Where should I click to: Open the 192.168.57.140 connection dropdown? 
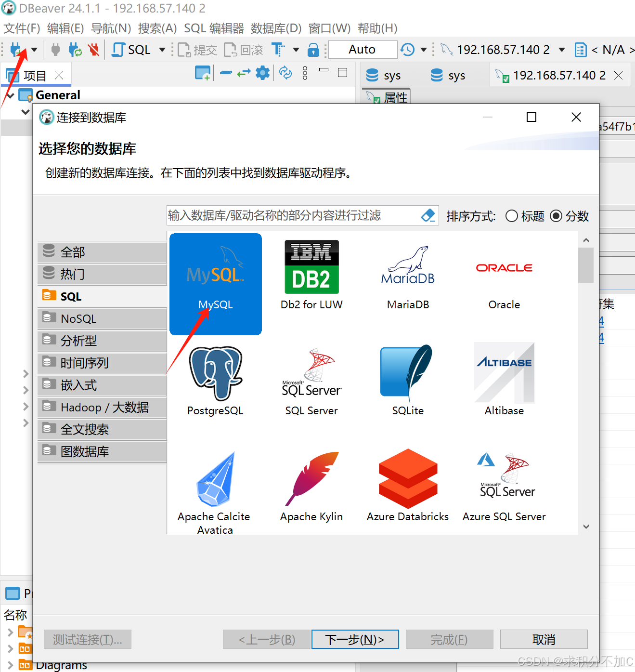point(562,50)
